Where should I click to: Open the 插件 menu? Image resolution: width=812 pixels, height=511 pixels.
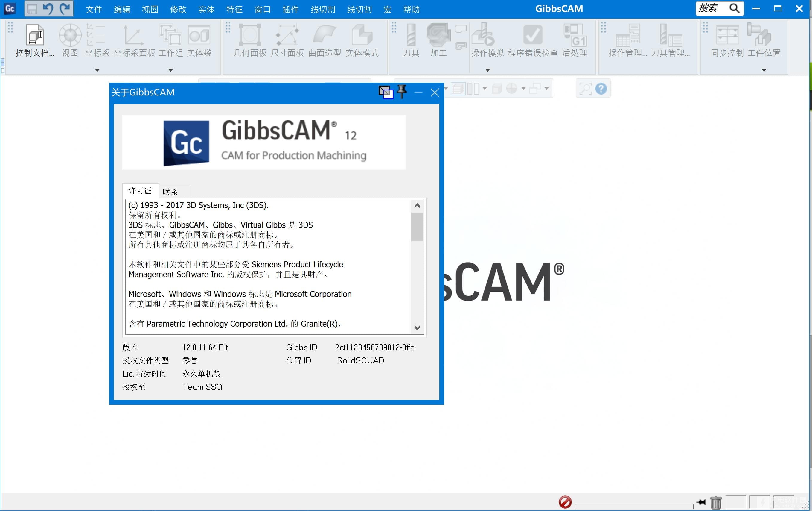[291, 10]
